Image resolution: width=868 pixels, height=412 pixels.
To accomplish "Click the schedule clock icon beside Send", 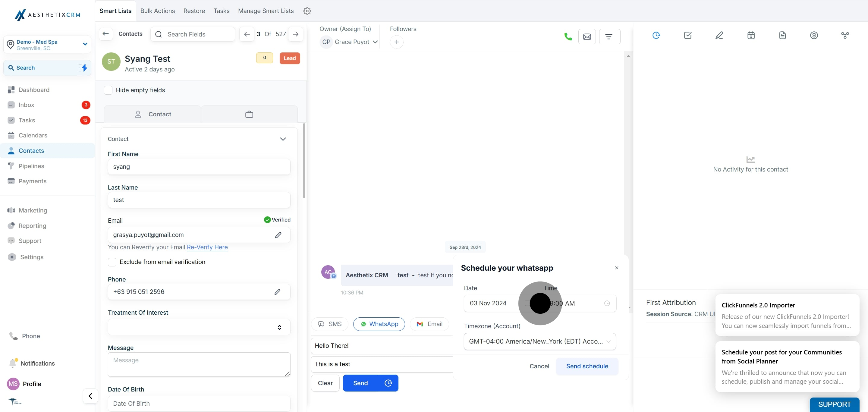I will coord(388,383).
